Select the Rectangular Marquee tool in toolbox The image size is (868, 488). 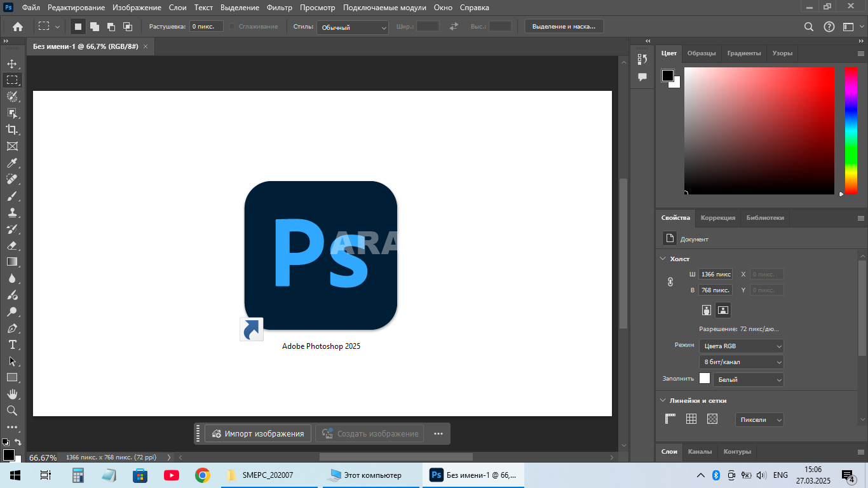tap(12, 80)
